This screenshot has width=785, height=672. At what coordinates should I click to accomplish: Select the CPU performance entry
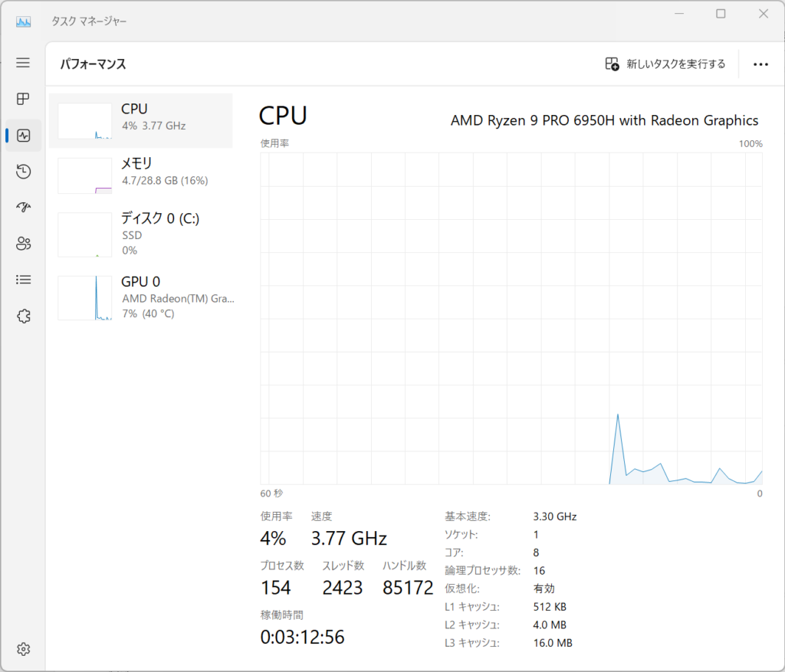point(141,120)
